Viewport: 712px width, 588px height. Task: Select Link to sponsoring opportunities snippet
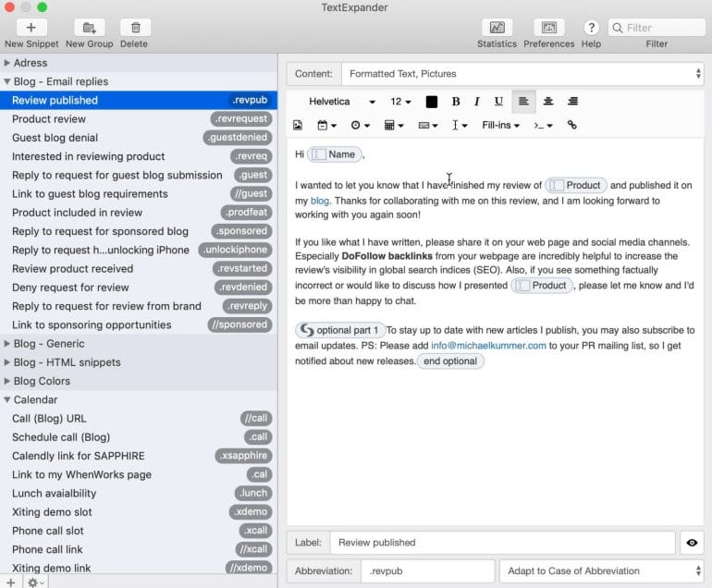(139, 325)
